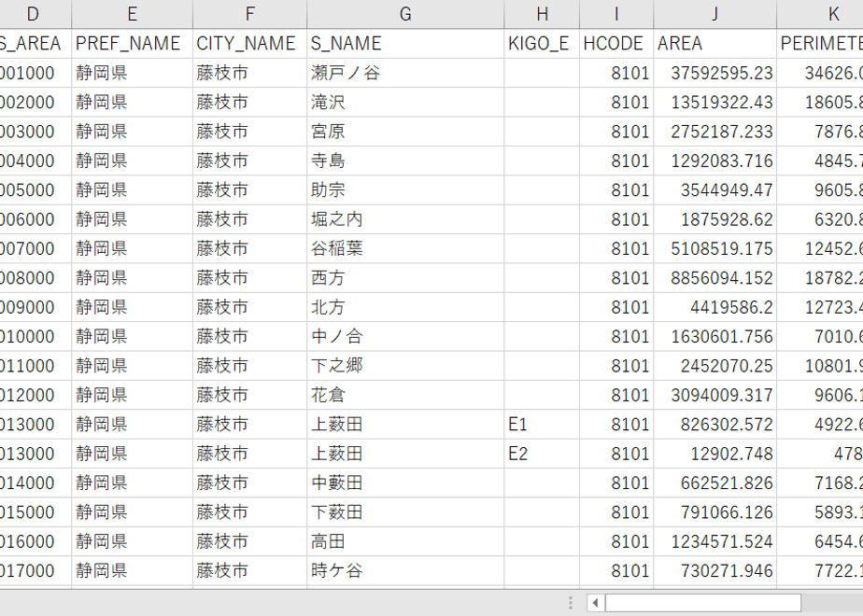This screenshot has height=616, width=863.
Task: Select AREA value 2752187.233
Action: pos(714,132)
